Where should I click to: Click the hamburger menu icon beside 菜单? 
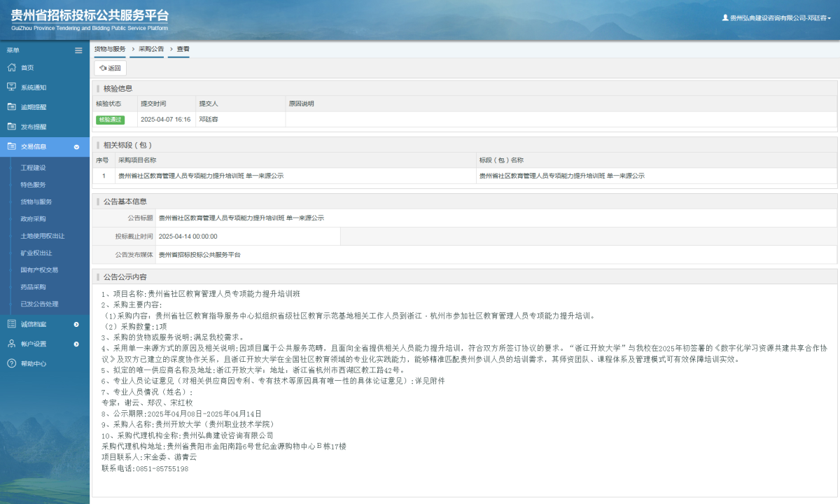click(78, 50)
